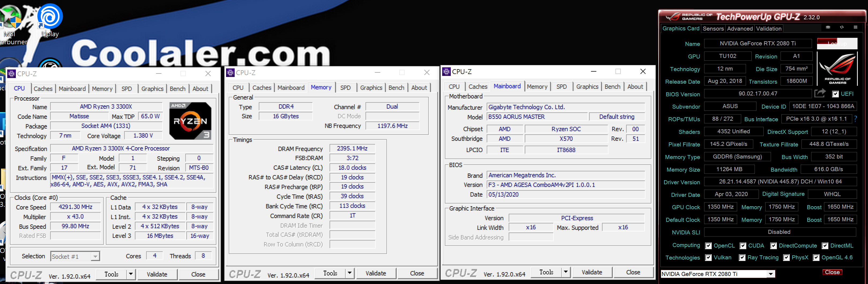Open Bench tab in Mainboard CPU-Z window
The width and height of the screenshot is (868, 284).
click(612, 87)
